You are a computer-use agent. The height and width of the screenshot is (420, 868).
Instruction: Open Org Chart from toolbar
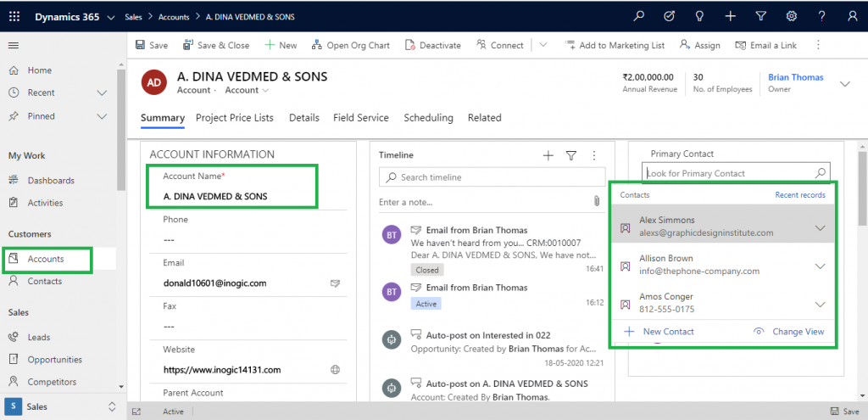click(350, 46)
